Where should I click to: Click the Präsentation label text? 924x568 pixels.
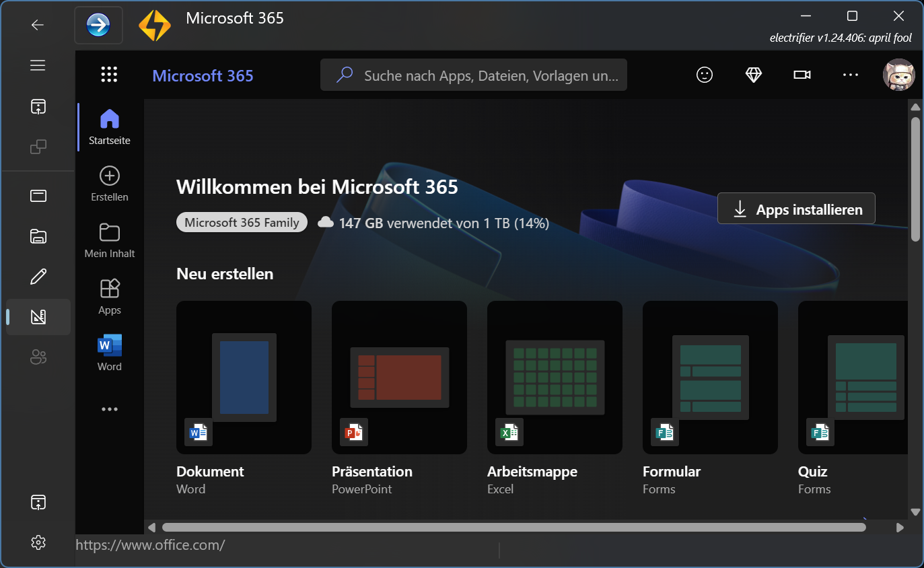tap(372, 471)
